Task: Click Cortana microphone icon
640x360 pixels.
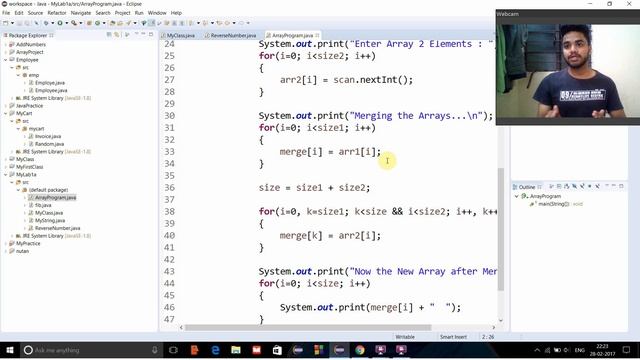Action: pos(155,350)
